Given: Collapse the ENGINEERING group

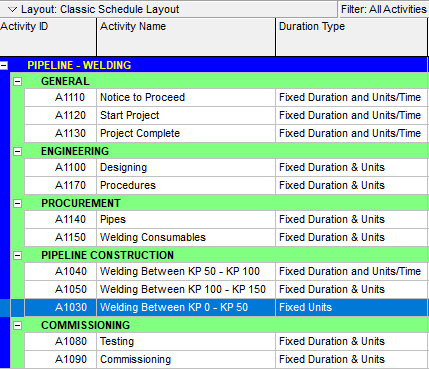Looking at the screenshot, I should [17, 151].
